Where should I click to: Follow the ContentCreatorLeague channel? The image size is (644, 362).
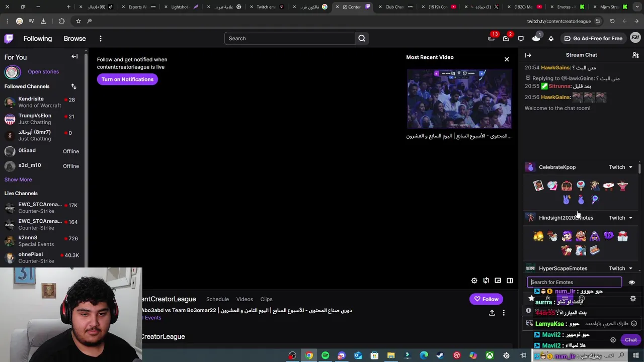click(x=486, y=299)
